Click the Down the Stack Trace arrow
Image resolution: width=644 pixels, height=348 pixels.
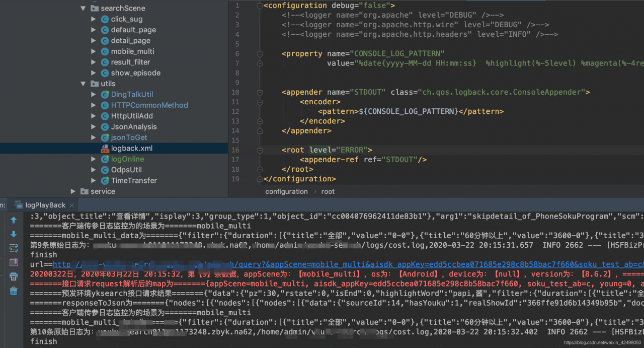14,234
